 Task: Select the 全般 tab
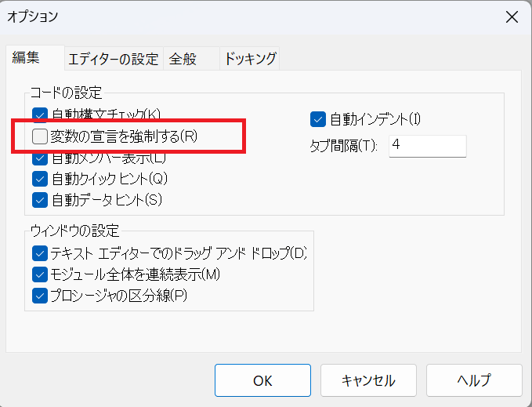coord(185,59)
